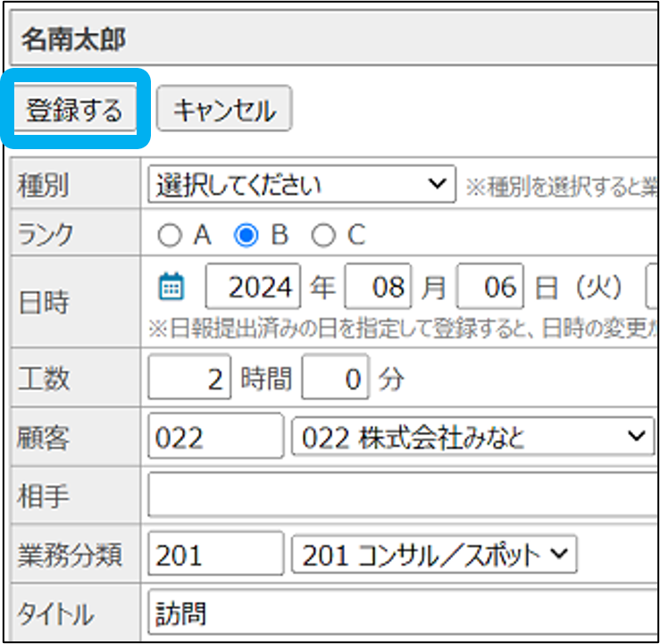Expand the 業務分類 コンサル/スポット dropdown
This screenshot has height=644, width=660.
point(434,555)
